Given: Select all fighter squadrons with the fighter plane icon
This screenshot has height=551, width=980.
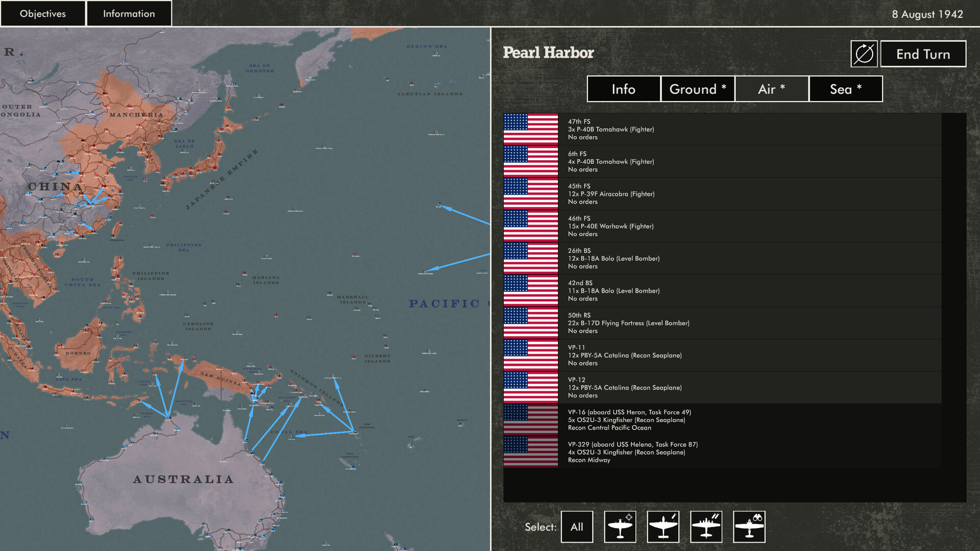Looking at the screenshot, I should tap(620, 527).
